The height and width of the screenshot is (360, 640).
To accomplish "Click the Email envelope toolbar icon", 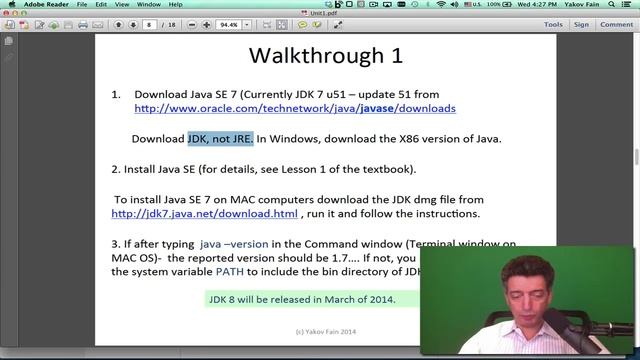I will click(x=98, y=25).
